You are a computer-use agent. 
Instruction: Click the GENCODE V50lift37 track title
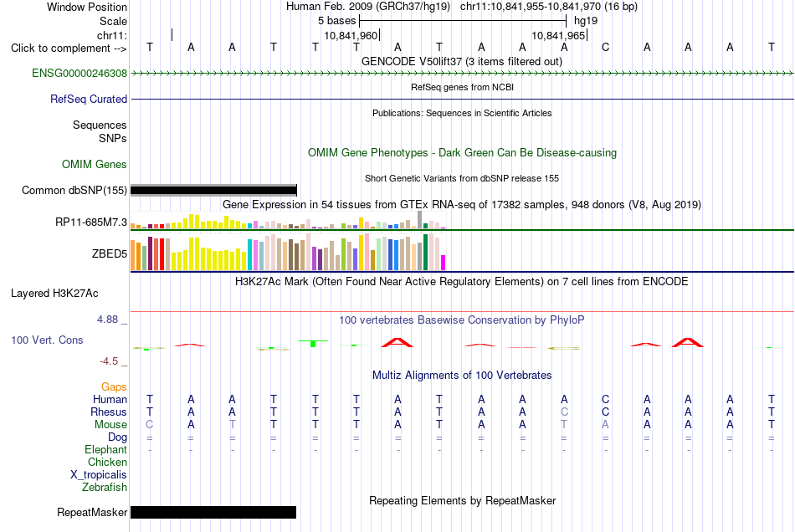(461, 61)
